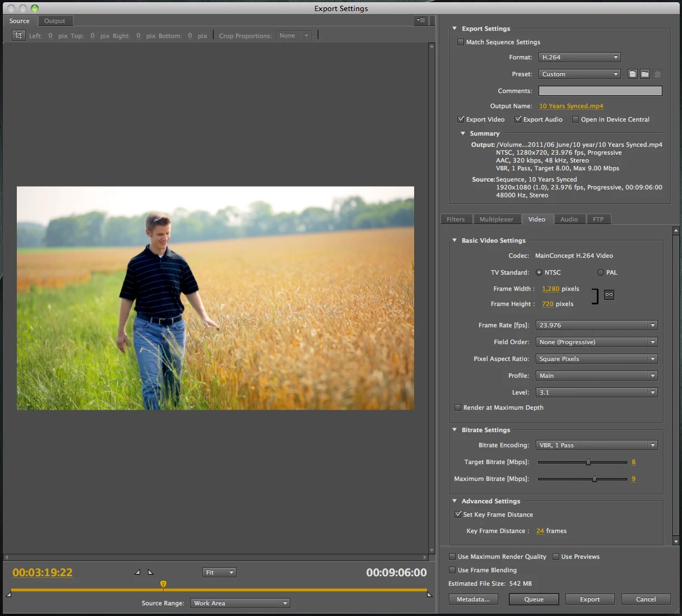The height and width of the screenshot is (616, 682).
Task: Click the set out point triangle
Action: 150,572
